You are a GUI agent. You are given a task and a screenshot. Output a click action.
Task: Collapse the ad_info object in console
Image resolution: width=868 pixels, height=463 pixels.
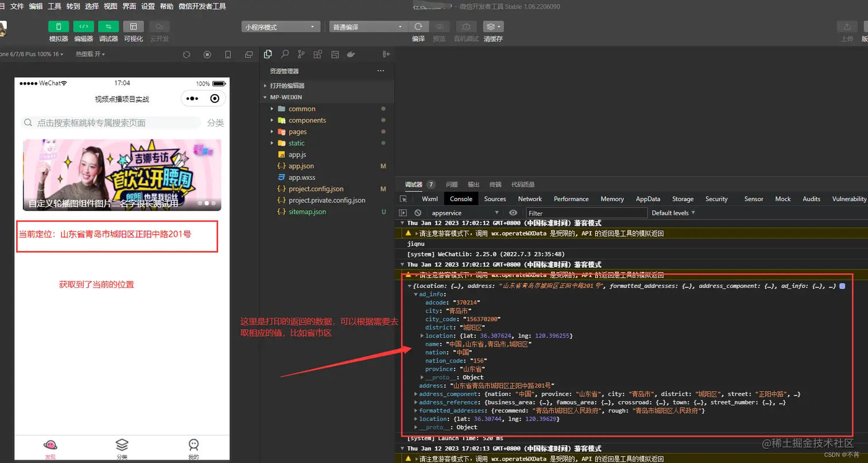click(416, 294)
